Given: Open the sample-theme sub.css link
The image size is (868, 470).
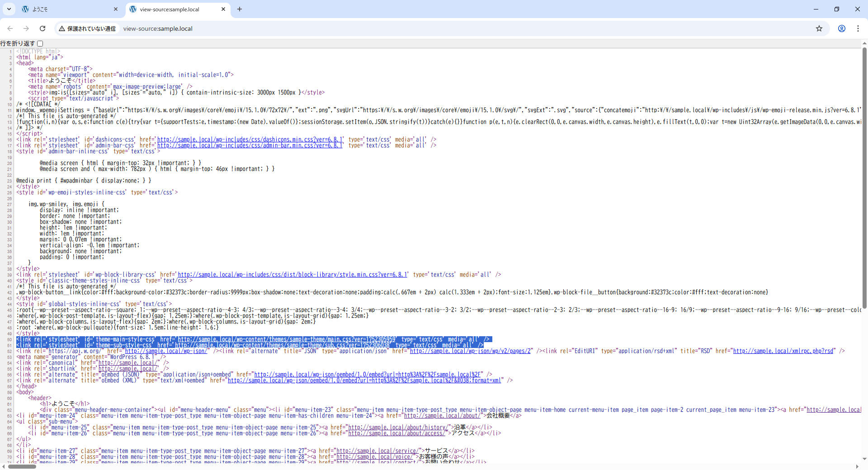Looking at the screenshot, I should [283, 345].
